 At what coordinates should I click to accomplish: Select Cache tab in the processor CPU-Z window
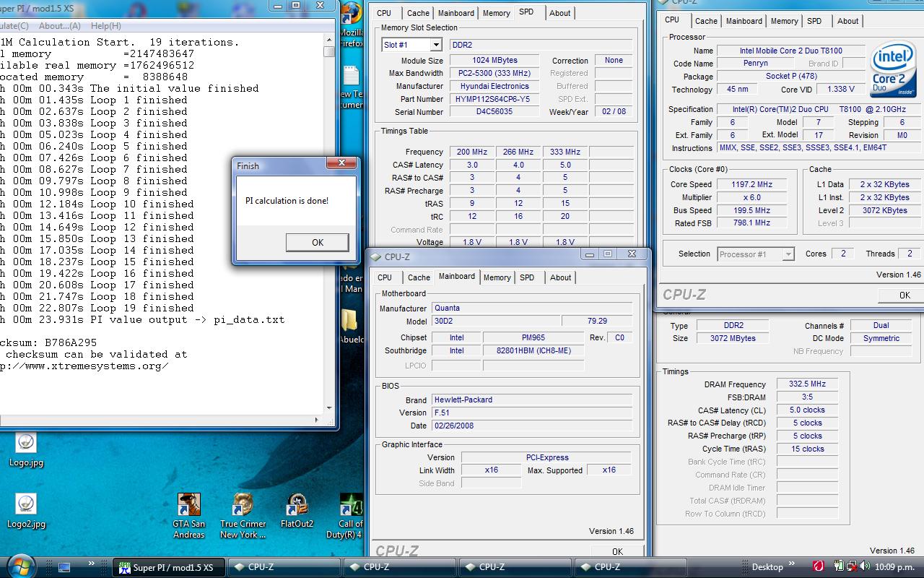(x=707, y=21)
